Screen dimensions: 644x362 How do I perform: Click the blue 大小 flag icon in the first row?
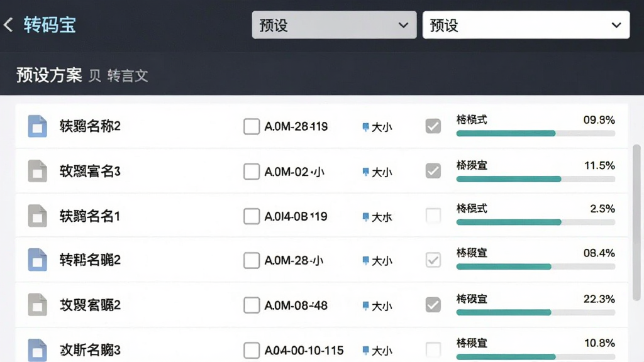click(365, 127)
